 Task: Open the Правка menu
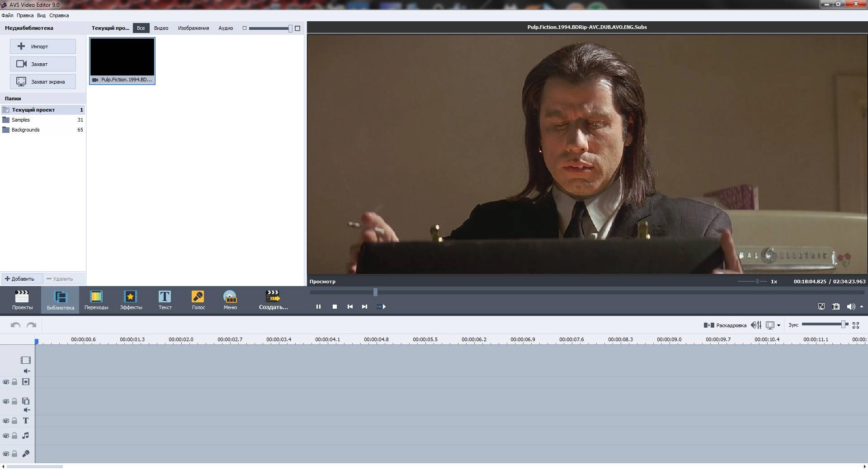click(x=25, y=15)
